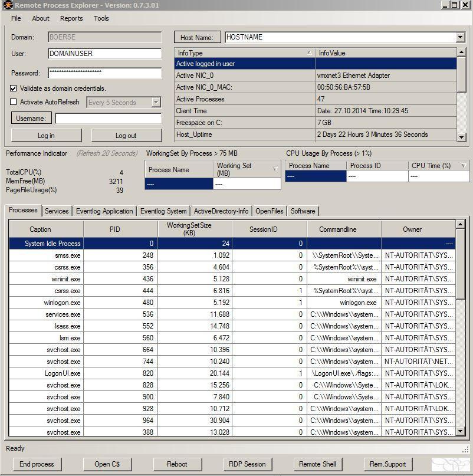Enable Activate AutoRefresh checkbox
This screenshot has height=476, width=473.
pos(14,102)
